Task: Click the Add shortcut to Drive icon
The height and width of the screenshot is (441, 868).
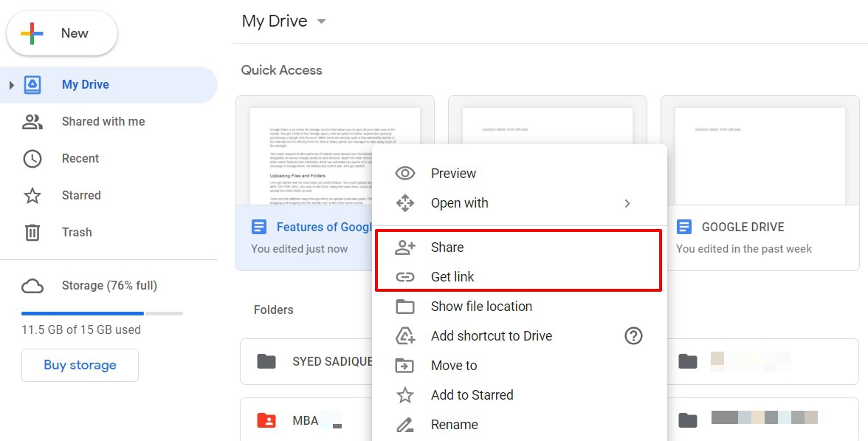Action: [x=405, y=335]
